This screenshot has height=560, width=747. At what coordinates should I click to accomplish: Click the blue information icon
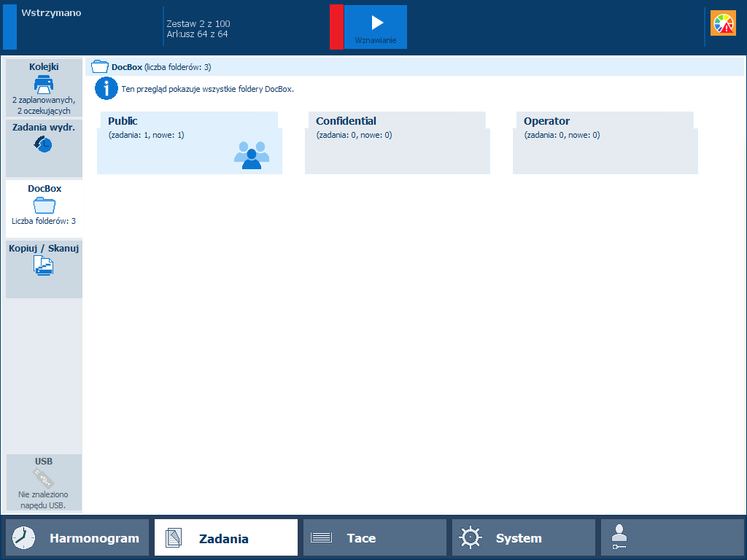[107, 88]
